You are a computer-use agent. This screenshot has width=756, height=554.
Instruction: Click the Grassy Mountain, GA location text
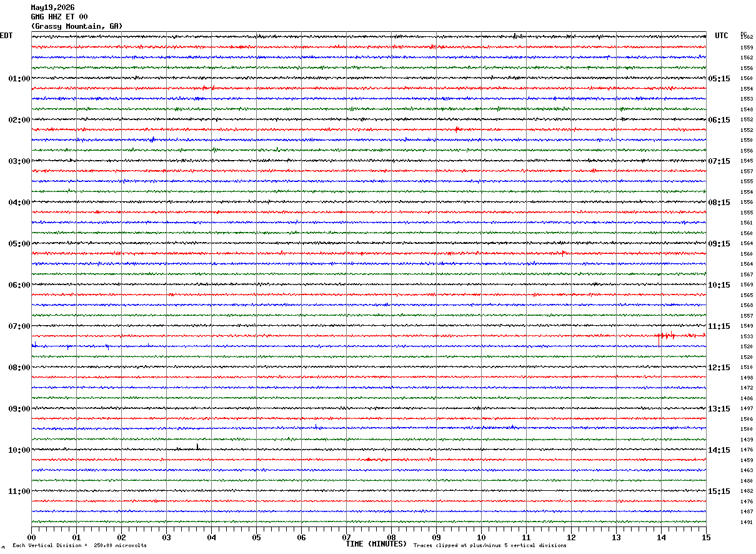coord(77,26)
